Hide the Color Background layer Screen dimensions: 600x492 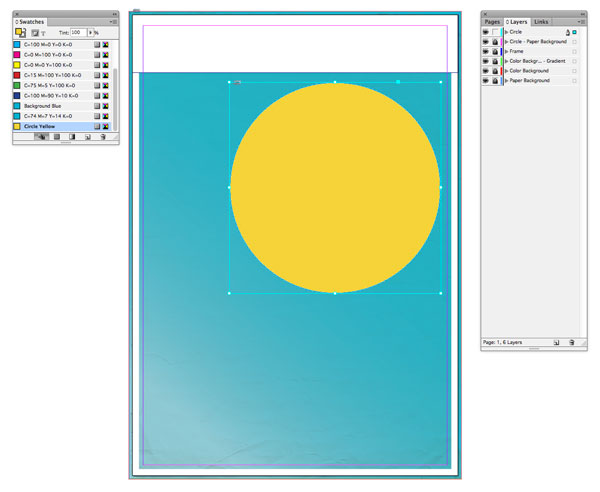pos(486,71)
